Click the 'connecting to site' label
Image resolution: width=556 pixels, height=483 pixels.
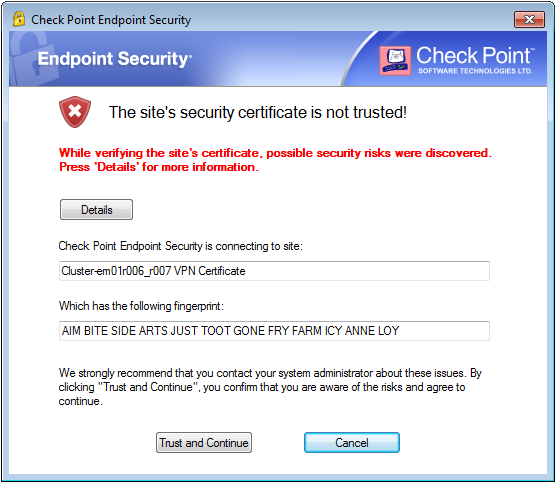(180, 246)
